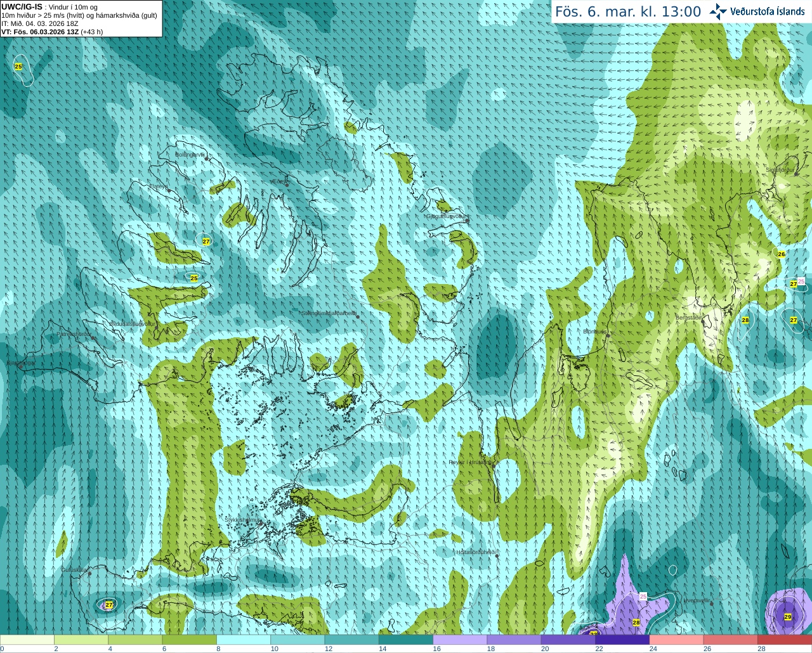
Task: Click the Reykir í Hrútafirði station label
Action: point(470,462)
